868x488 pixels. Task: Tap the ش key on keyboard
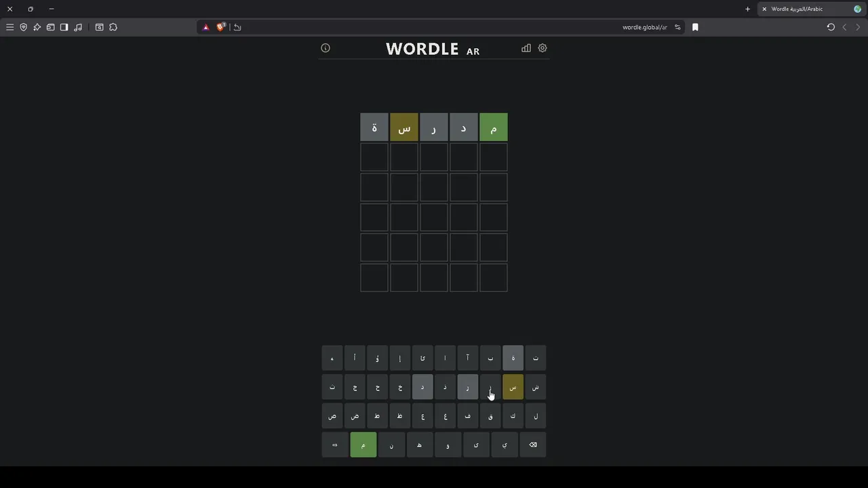536,387
